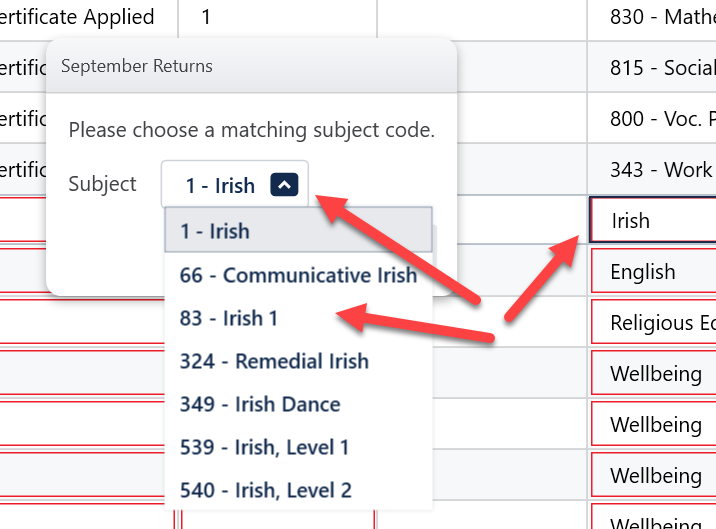Click the English subject cell
This screenshot has width=716, height=529.
click(653, 272)
